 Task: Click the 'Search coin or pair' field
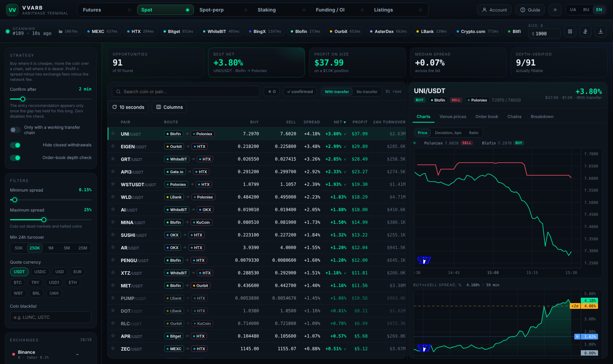coord(186,92)
